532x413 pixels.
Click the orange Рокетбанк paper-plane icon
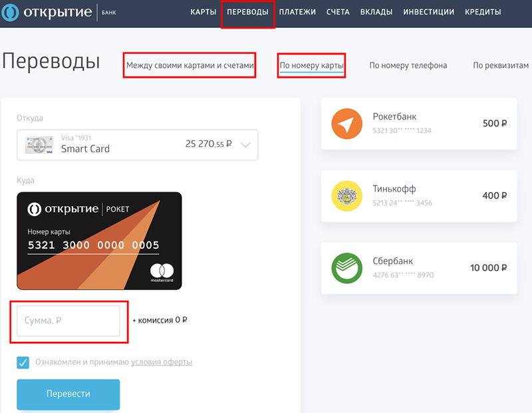point(346,124)
